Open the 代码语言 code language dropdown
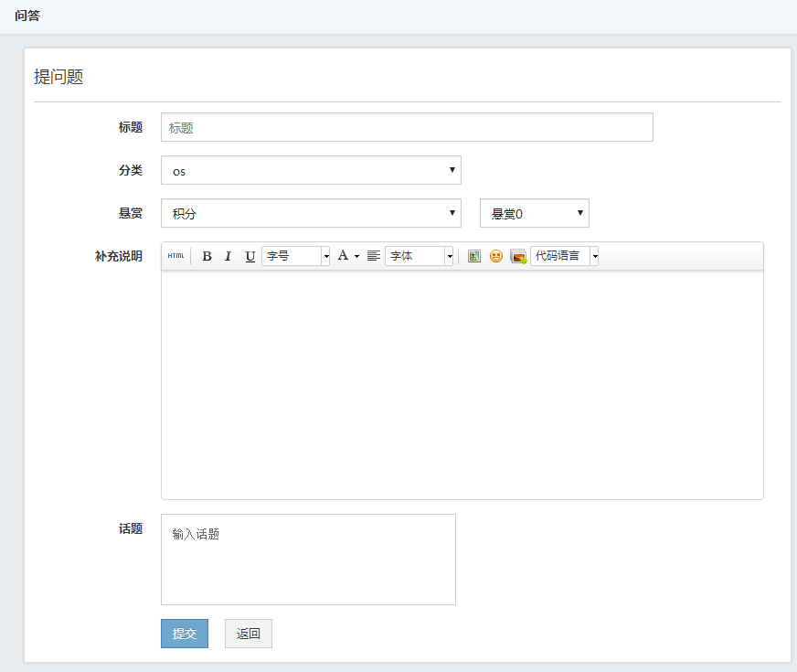Image resolution: width=797 pixels, height=672 pixels. tap(564, 256)
